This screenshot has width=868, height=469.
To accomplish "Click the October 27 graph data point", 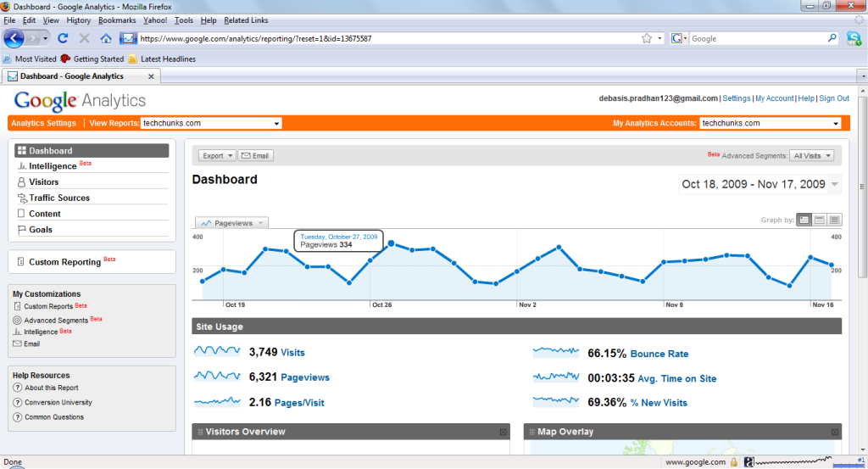I will coord(391,243).
